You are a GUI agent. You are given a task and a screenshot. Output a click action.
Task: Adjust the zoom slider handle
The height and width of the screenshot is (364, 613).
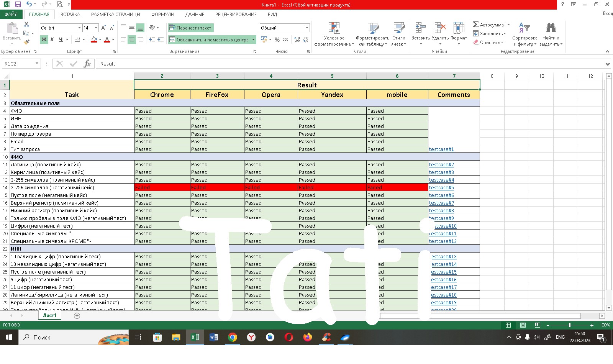click(x=570, y=325)
